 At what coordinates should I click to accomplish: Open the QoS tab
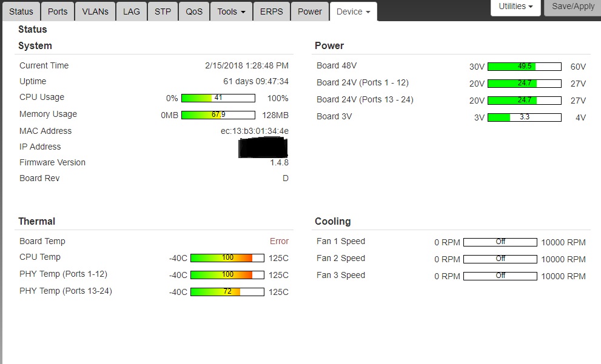coord(194,12)
